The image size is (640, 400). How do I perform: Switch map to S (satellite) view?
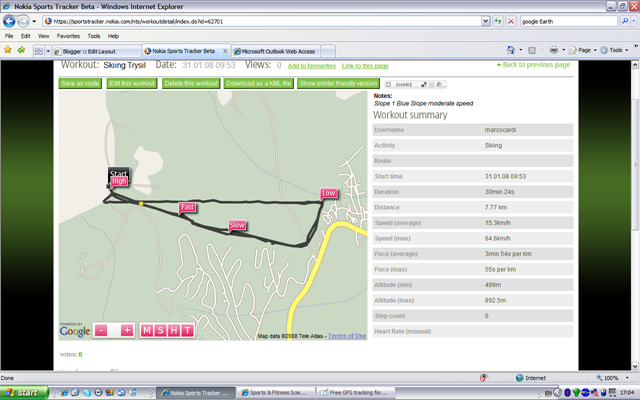(160, 330)
